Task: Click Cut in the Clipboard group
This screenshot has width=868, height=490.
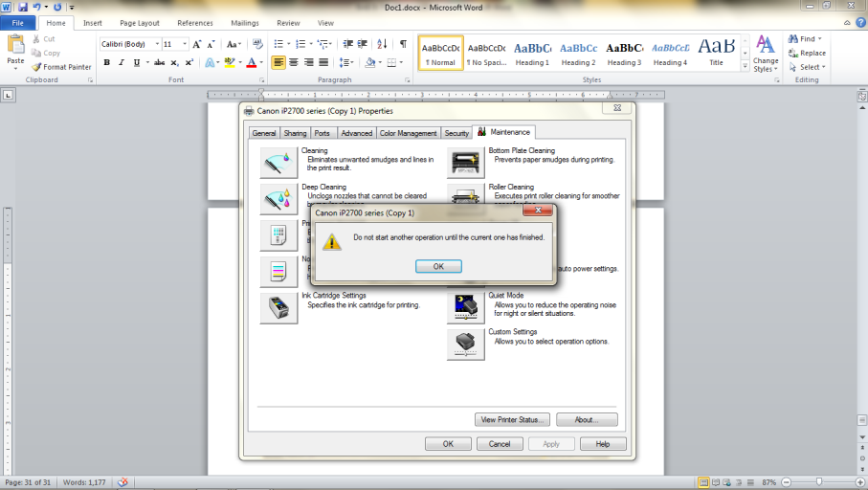Action: click(x=44, y=38)
